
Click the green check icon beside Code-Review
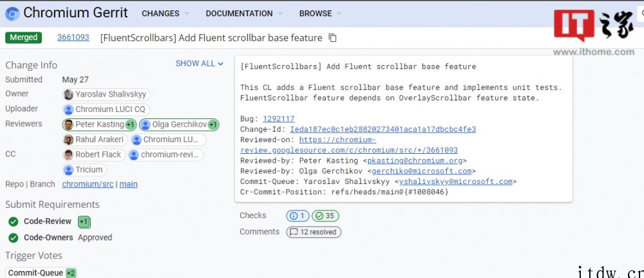[13, 222]
